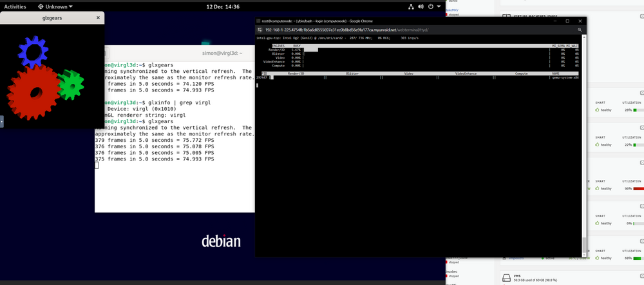Image resolution: width=644 pixels, height=285 pixels.
Task: Click the healthy thumbs-up icon beside 6%
Action: tap(598, 223)
